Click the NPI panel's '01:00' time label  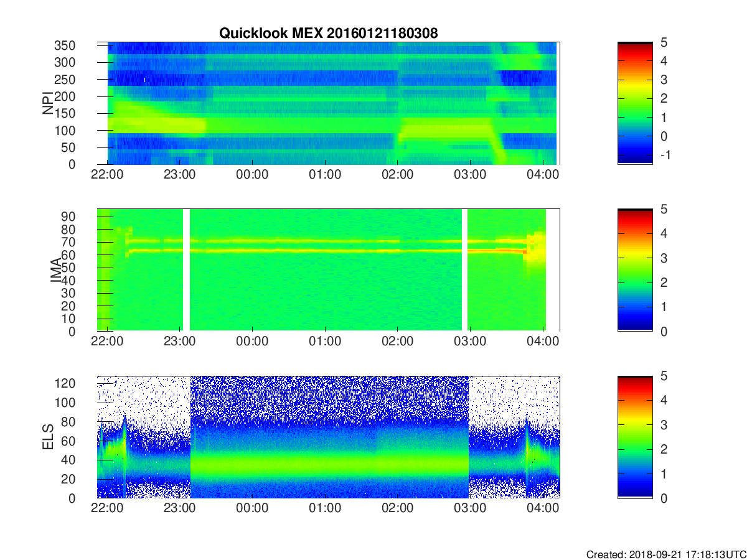[x=325, y=175]
